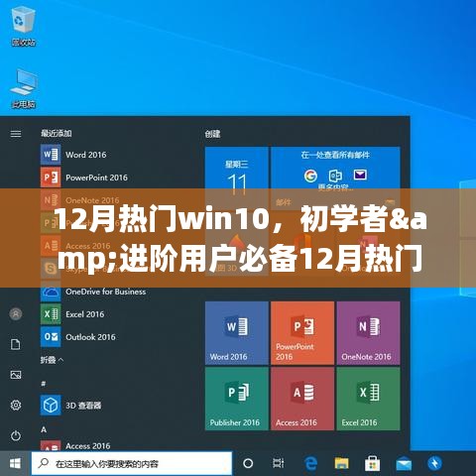Screen dimensions: 476x476
Task: Click the Cortana circle on the taskbar
Action: tap(248, 463)
